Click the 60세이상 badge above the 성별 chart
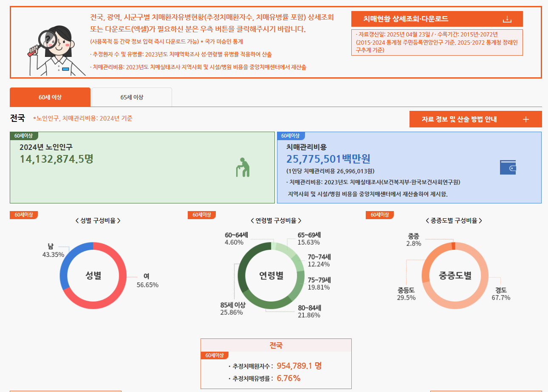The image size is (548, 392). coord(23,215)
